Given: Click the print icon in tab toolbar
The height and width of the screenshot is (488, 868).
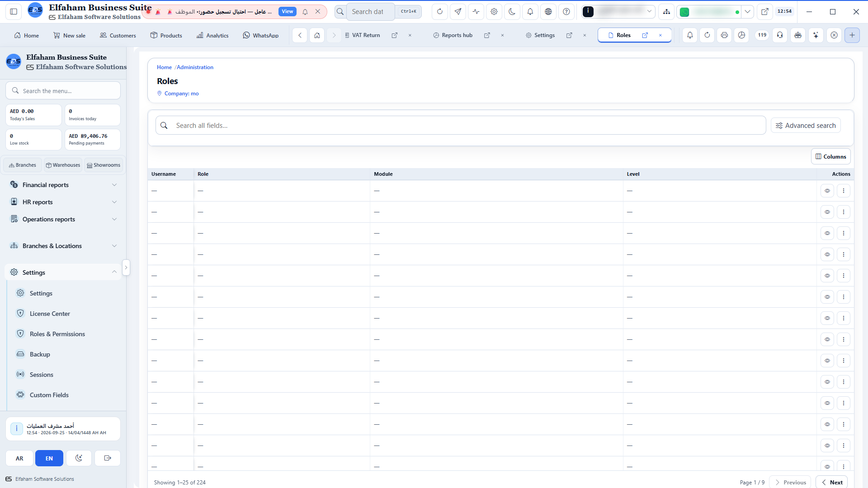Looking at the screenshot, I should pyautogui.click(x=724, y=35).
